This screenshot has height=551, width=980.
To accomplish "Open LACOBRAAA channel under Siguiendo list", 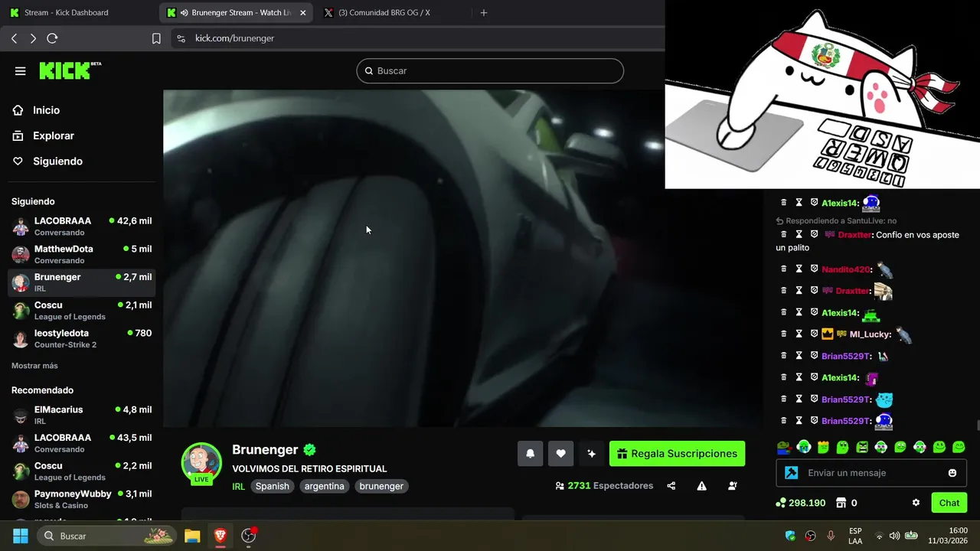I will 82,226.
